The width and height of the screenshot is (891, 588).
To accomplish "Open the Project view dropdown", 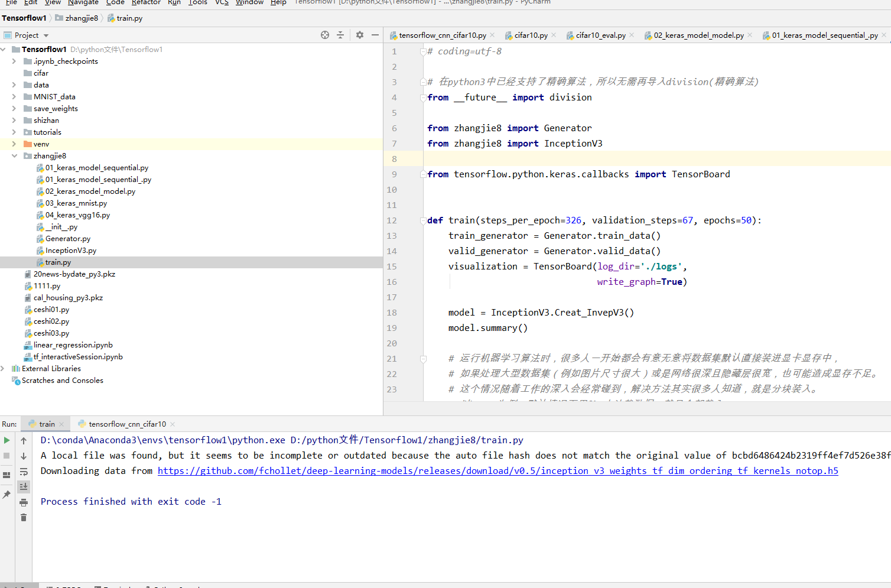I will [x=46, y=35].
